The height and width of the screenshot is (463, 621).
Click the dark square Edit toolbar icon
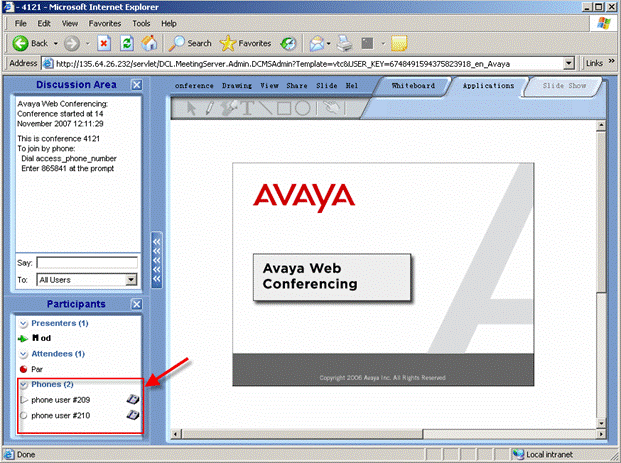click(x=367, y=43)
